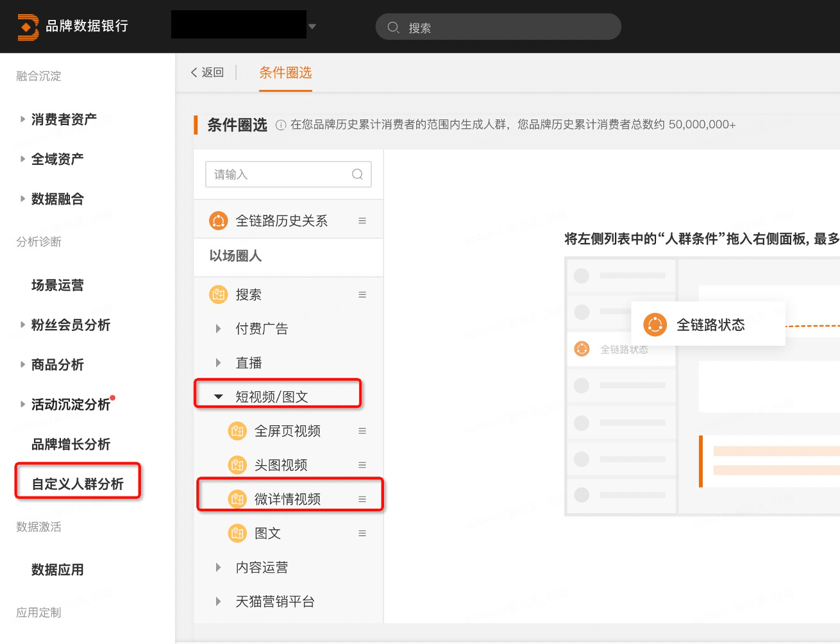Open 自定义人群分析 in the sidebar
The width and height of the screenshot is (840, 644).
tap(78, 484)
